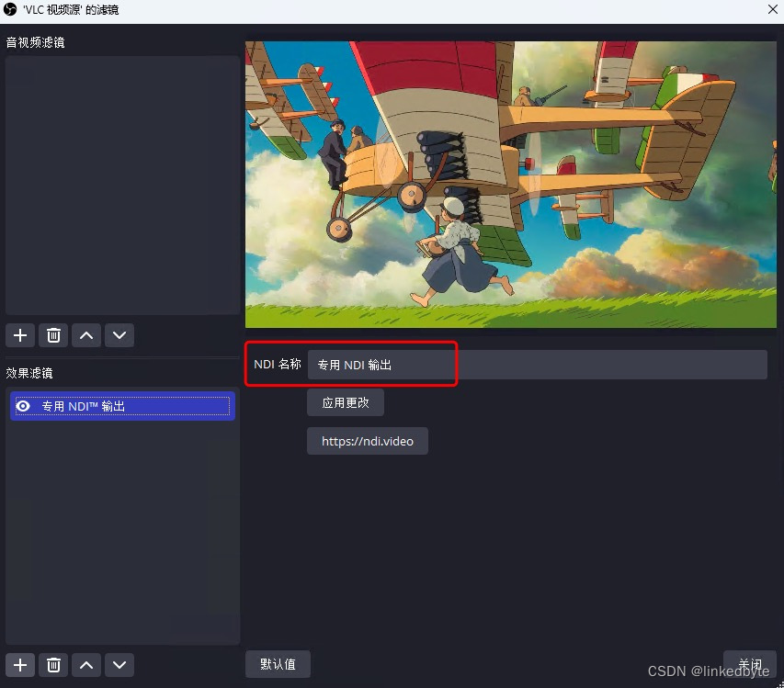Close the dialog with 关闭 button

(750, 664)
